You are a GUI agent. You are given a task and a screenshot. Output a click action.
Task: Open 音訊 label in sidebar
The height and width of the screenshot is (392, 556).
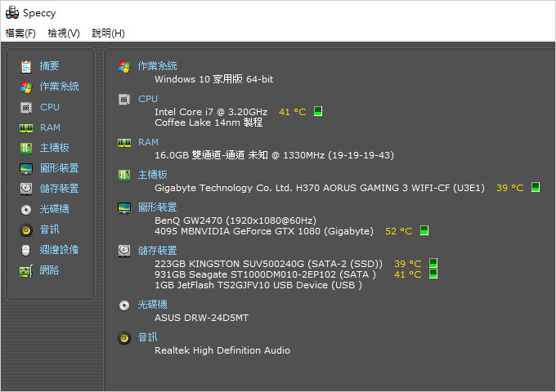49,229
